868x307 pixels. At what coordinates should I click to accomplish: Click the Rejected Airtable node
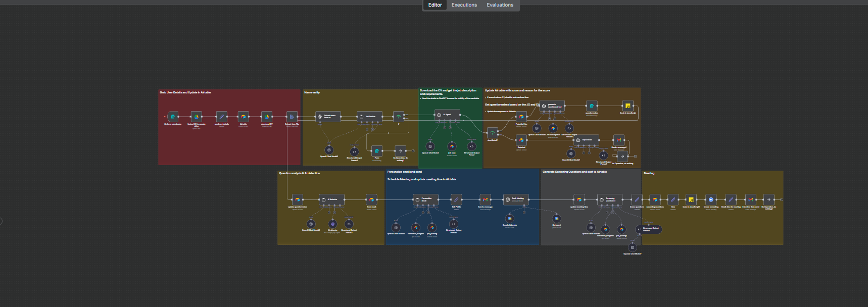[521, 140]
